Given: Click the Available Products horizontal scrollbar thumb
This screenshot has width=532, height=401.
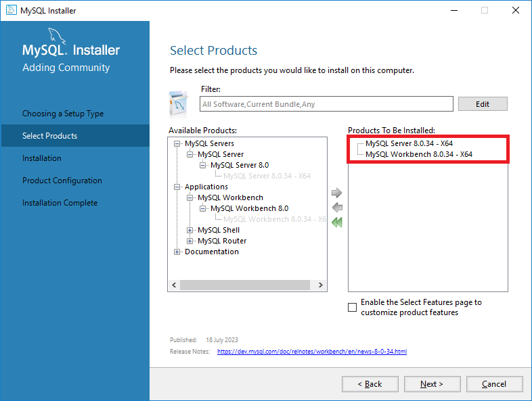Looking at the screenshot, I should [x=245, y=285].
